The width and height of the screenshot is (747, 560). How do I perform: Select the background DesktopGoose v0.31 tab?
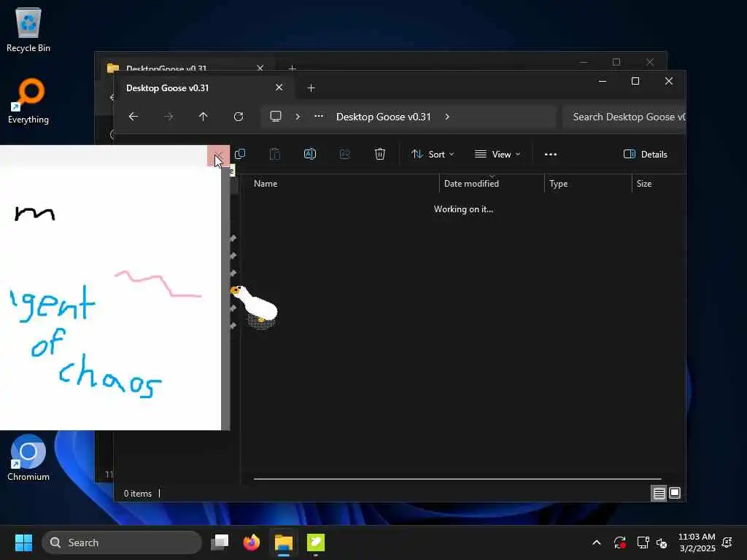[x=166, y=68]
